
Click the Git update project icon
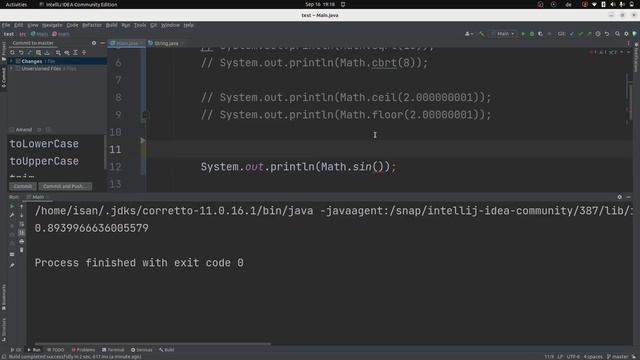[572, 34]
